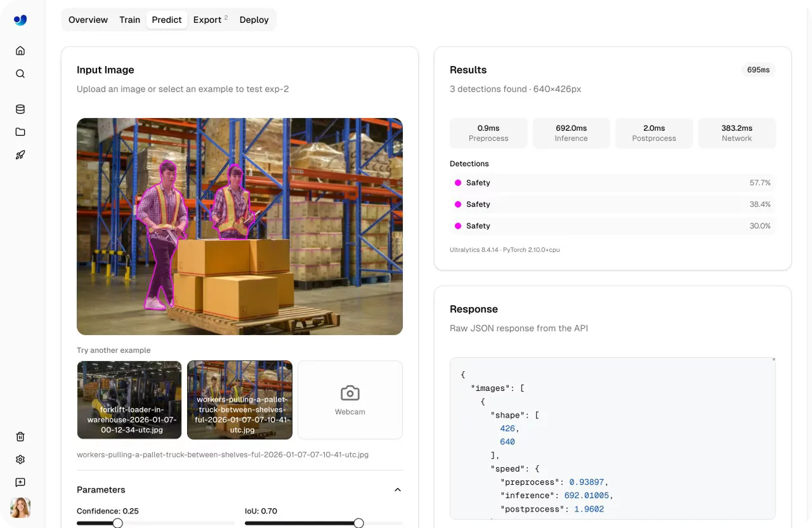Viewport: 812px width, 528px height.
Task: Open the Deploy rocket icon in sidebar
Action: tap(20, 155)
